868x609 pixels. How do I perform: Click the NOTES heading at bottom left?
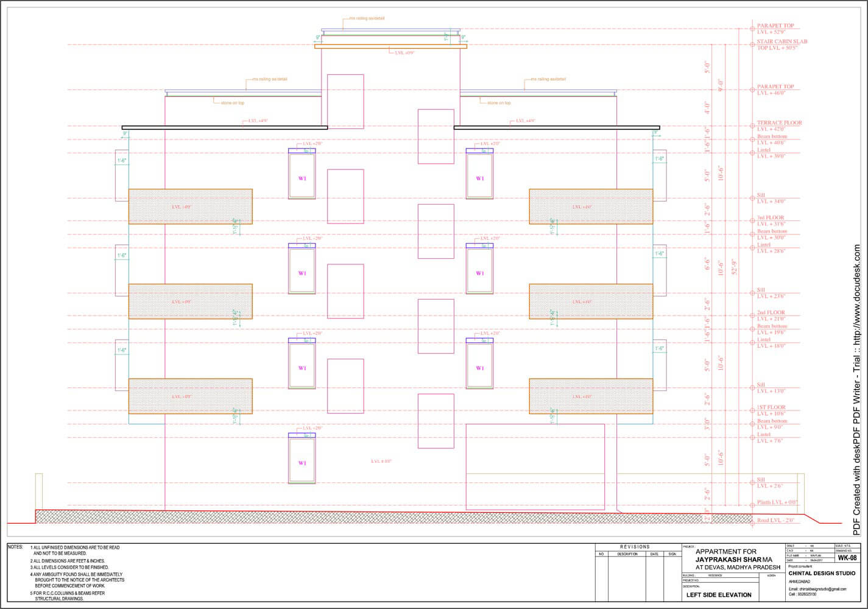(x=15, y=547)
